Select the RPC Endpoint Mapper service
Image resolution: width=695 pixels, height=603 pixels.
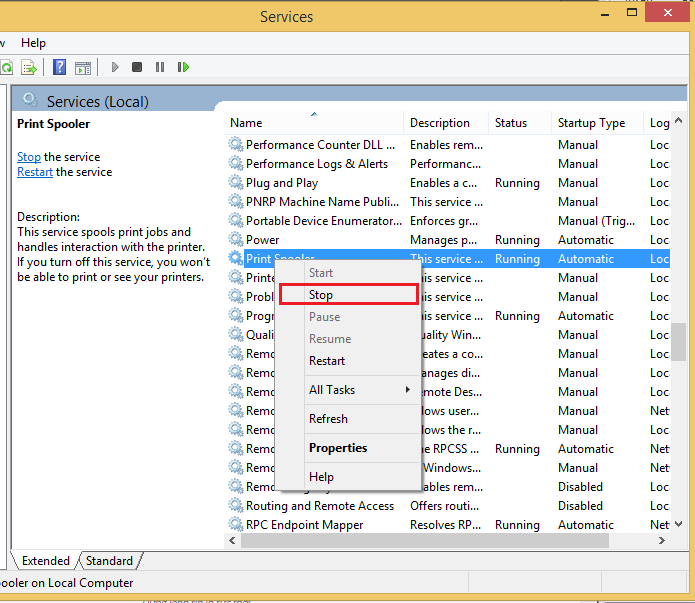point(448,525)
